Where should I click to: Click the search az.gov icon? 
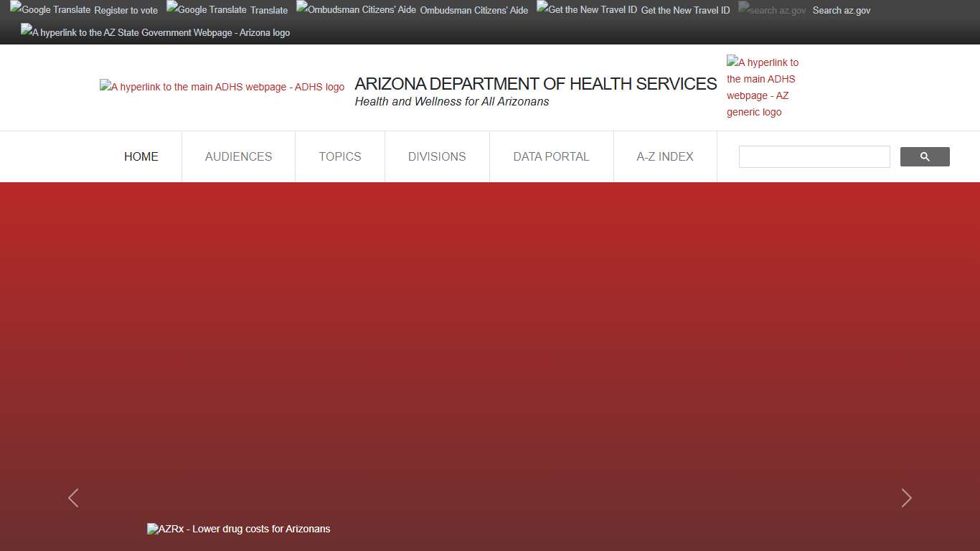(772, 9)
